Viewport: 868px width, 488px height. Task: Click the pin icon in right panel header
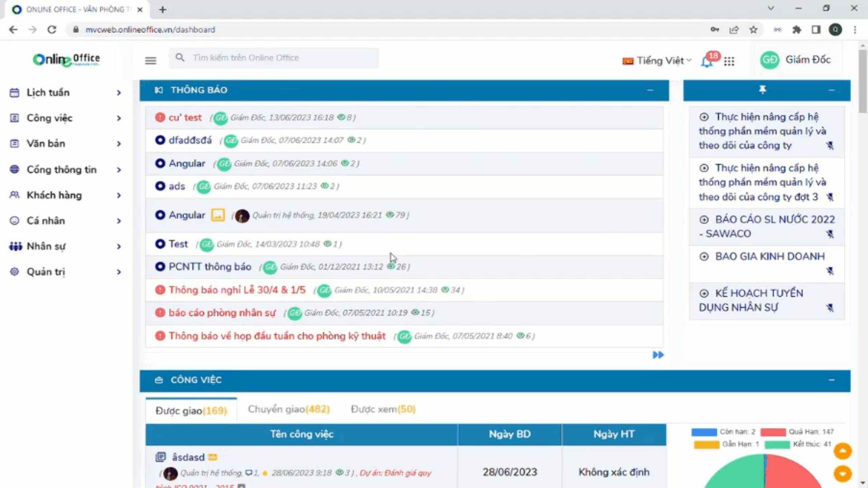tap(762, 90)
